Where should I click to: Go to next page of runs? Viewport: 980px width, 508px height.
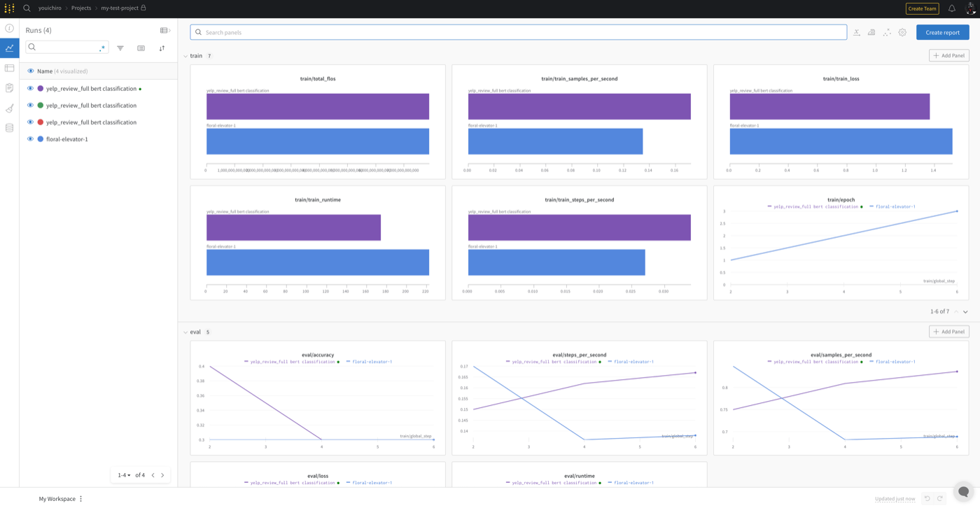(x=163, y=475)
